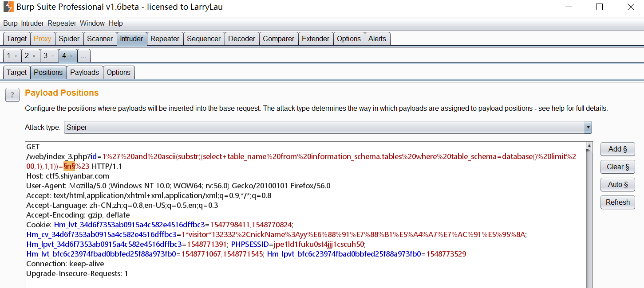Open the Window menu
Viewport: 644px width, 288px height.
[x=92, y=23]
